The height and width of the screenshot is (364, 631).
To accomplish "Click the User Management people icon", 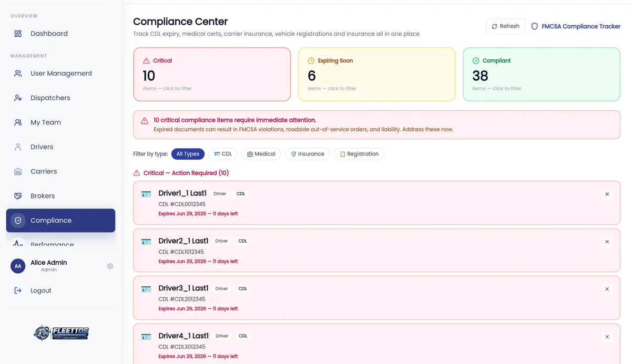I will [x=18, y=74].
